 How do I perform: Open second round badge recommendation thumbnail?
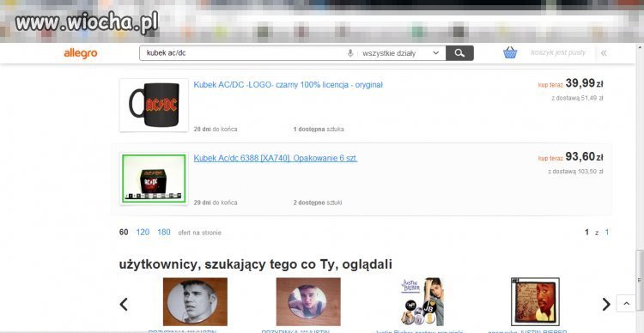pos(308,301)
